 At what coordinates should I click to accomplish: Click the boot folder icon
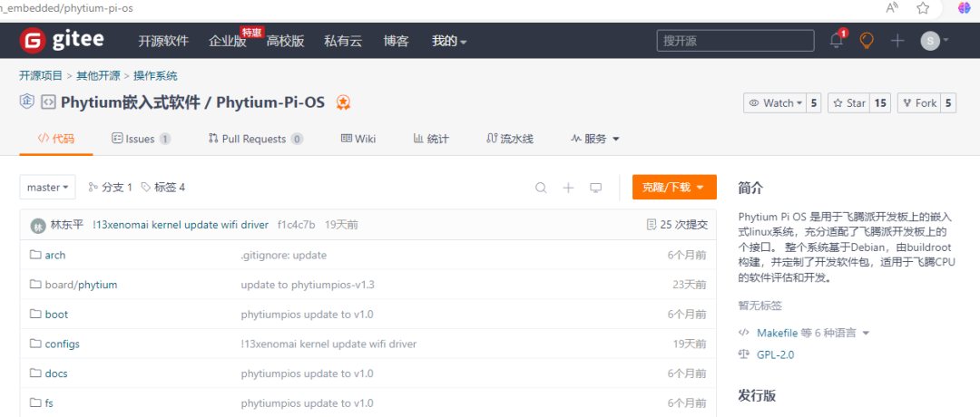35,314
